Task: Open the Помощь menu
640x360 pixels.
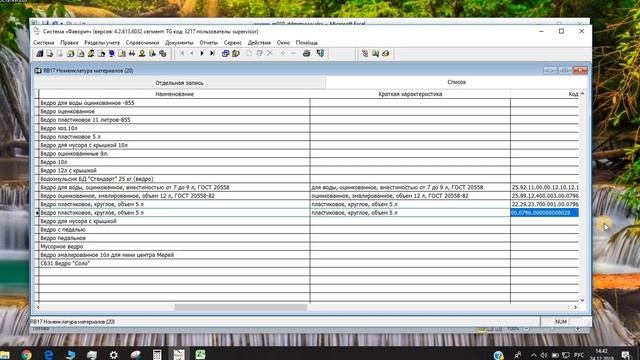Action: [x=307, y=42]
